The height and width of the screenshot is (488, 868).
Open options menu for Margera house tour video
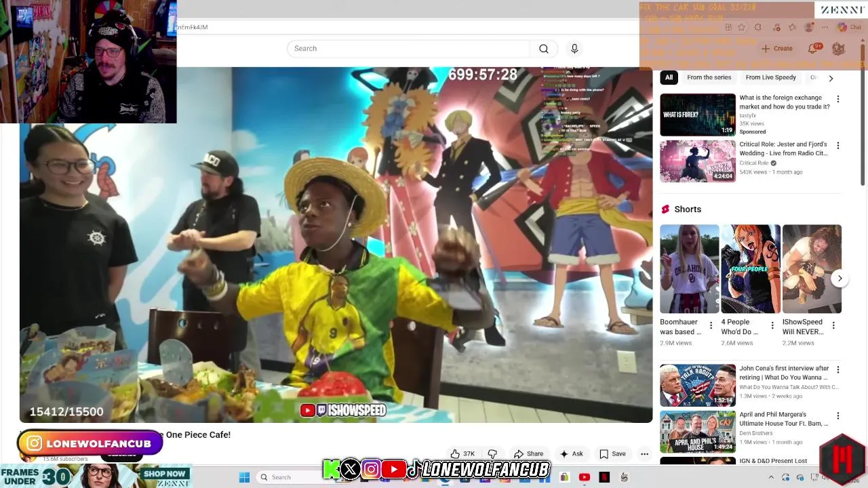coord(837,416)
